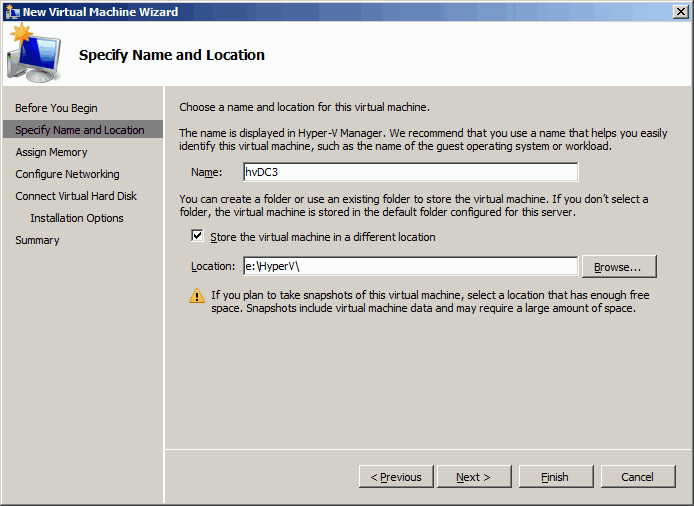Viewport: 694px width, 506px height.
Task: Select Specify Name and Location step
Action: [83, 130]
